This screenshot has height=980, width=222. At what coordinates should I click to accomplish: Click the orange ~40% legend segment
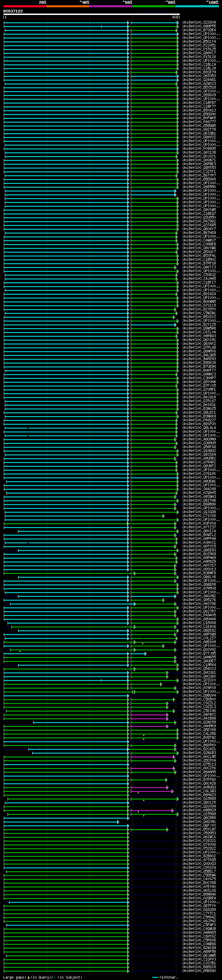[x=68, y=6]
